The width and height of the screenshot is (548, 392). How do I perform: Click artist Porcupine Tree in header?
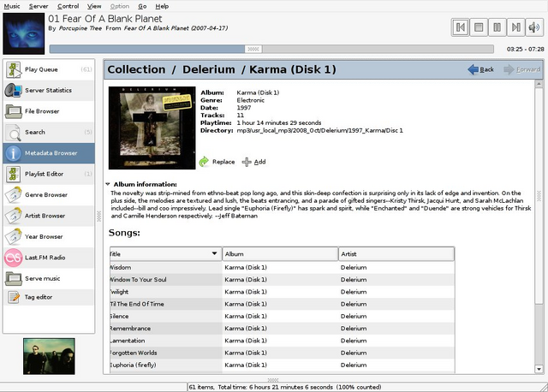(x=80, y=28)
